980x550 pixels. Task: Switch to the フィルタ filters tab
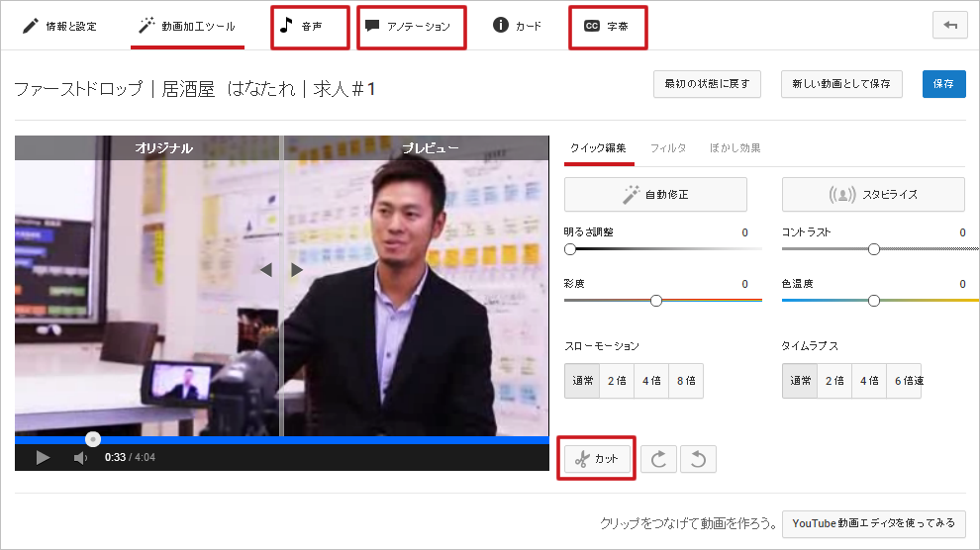(668, 148)
